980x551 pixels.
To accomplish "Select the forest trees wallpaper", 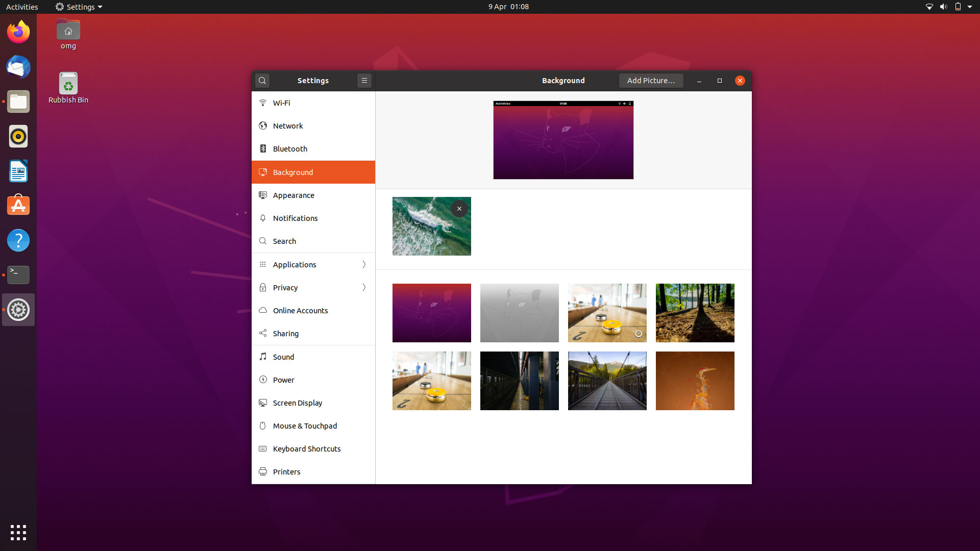I will click(x=695, y=313).
